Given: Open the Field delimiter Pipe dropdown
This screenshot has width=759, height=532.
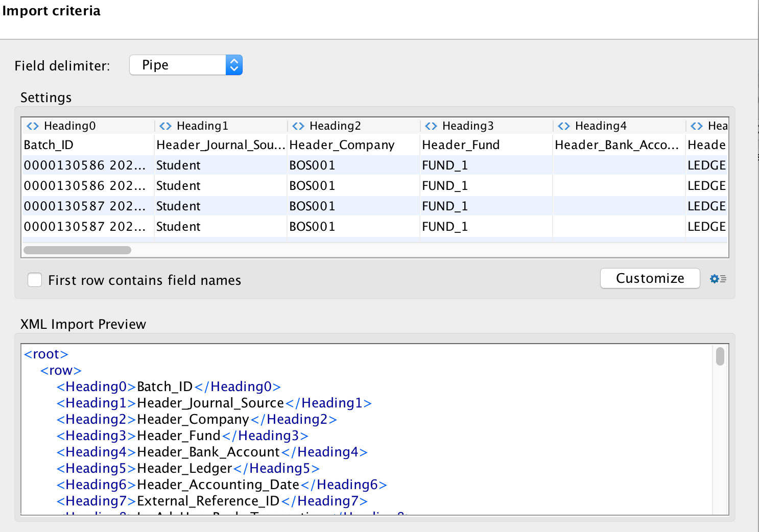Looking at the screenshot, I should pyautogui.click(x=186, y=65).
